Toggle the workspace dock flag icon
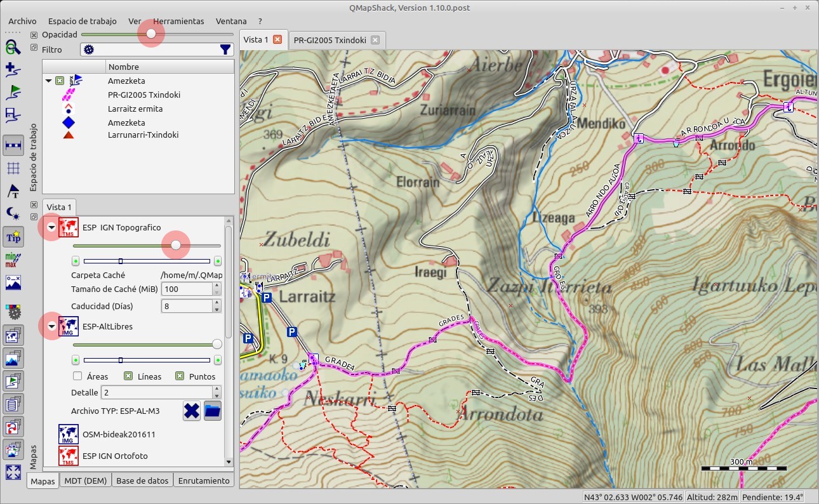The width and height of the screenshot is (819, 504). (13, 381)
